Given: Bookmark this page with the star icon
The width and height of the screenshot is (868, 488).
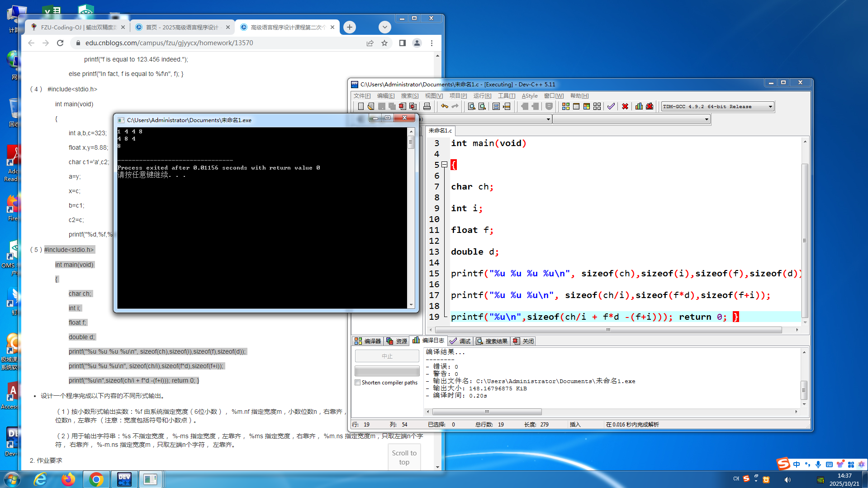Looking at the screenshot, I should pyautogui.click(x=384, y=43).
